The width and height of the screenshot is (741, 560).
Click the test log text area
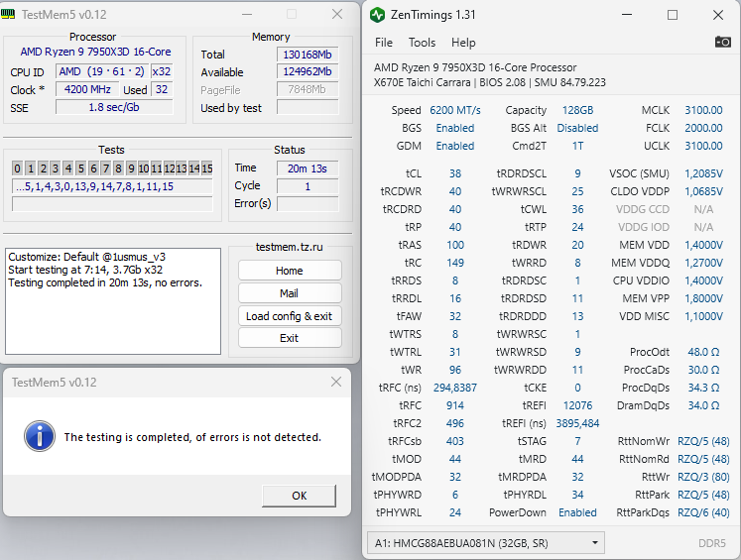(113, 301)
